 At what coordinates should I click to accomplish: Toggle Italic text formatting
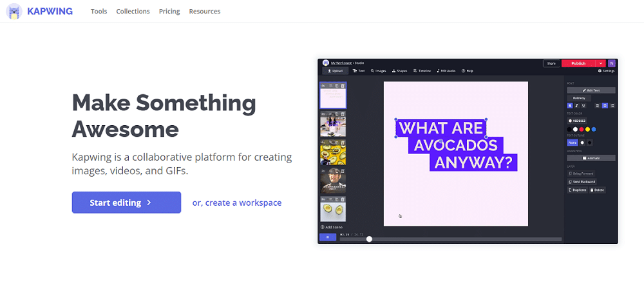tap(576, 105)
